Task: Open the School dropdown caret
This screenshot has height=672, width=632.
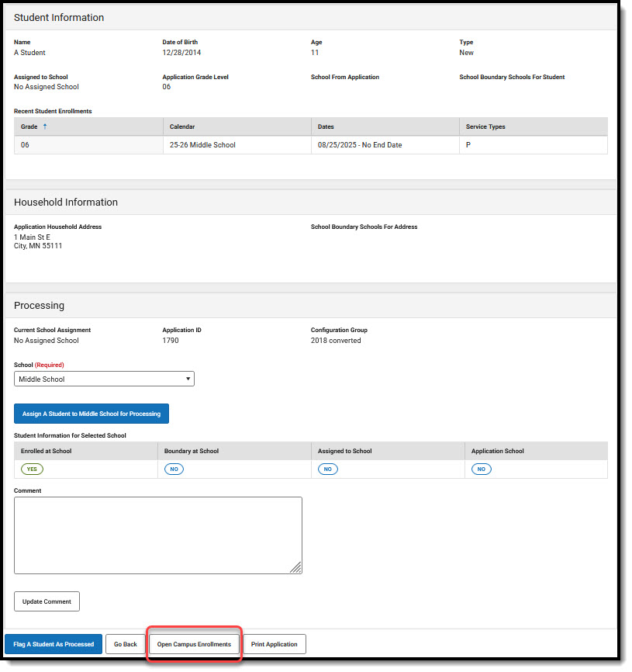Action: click(188, 379)
